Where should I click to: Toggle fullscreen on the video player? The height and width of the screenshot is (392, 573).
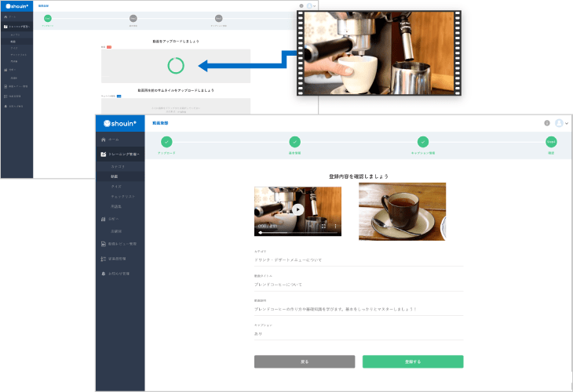tap(323, 226)
